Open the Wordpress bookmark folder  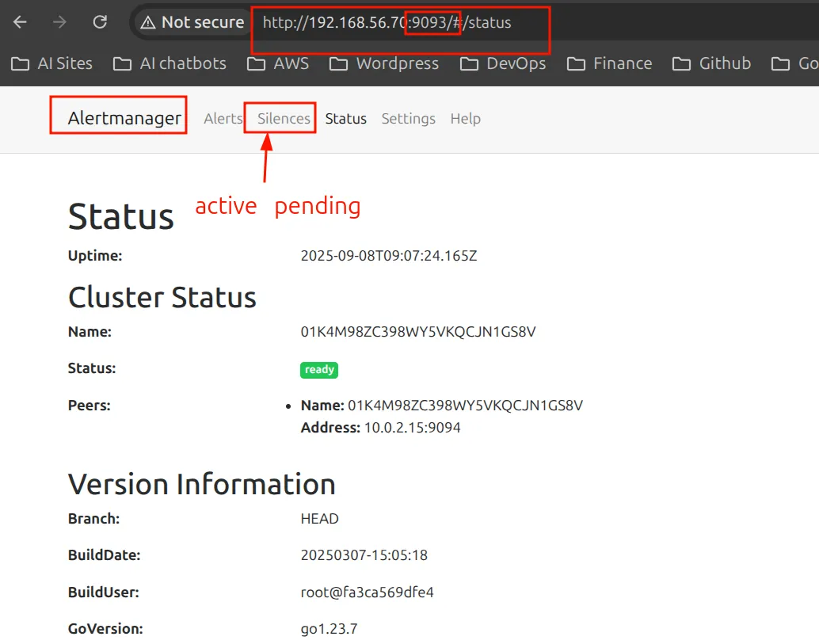(384, 63)
